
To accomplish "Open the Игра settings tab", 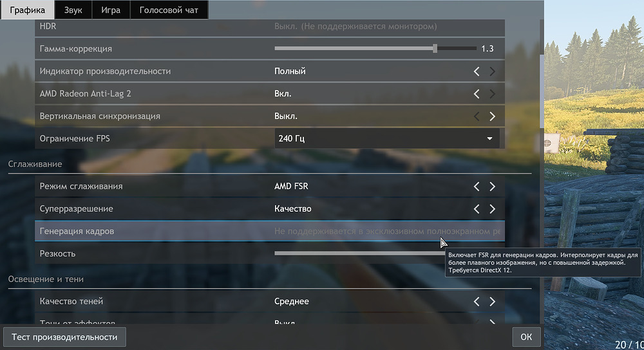I will click(x=111, y=10).
